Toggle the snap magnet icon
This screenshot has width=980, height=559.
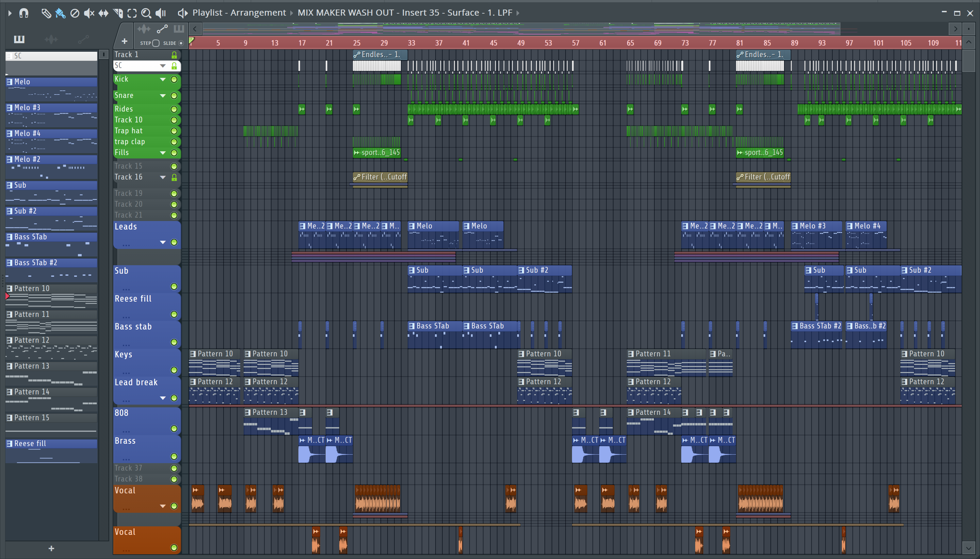(x=24, y=14)
